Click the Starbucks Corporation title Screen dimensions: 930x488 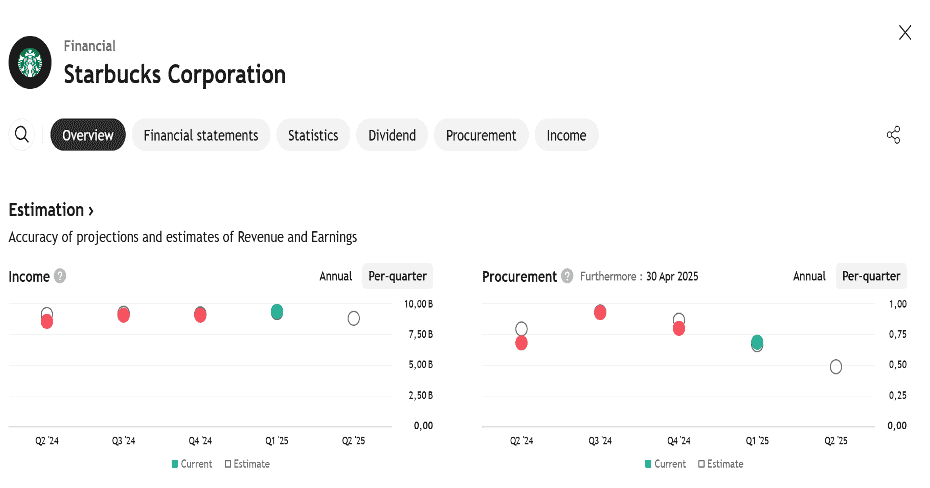coord(174,75)
